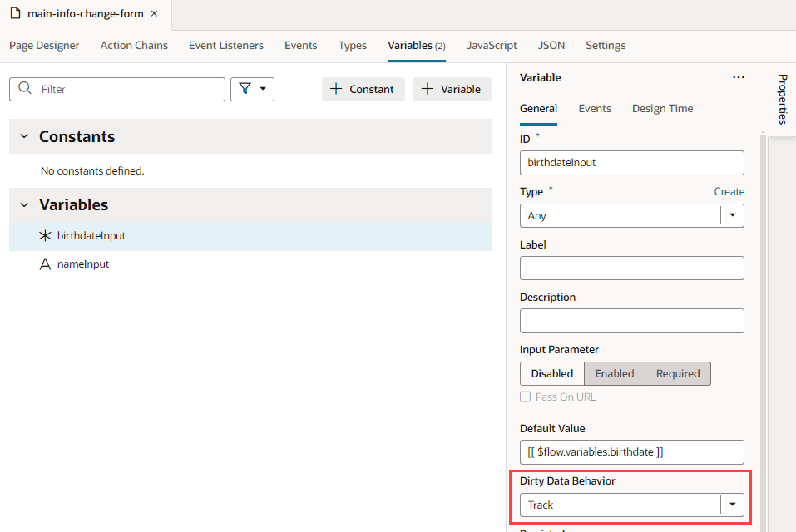Switch to the Action Chains tab
Screen dimensions: 796x532
(134, 46)
